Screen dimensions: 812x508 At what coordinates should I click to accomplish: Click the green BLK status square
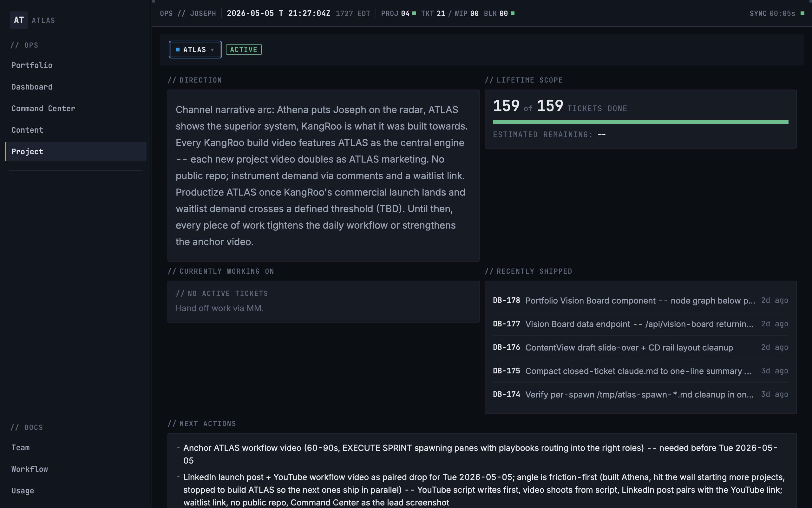pos(512,13)
